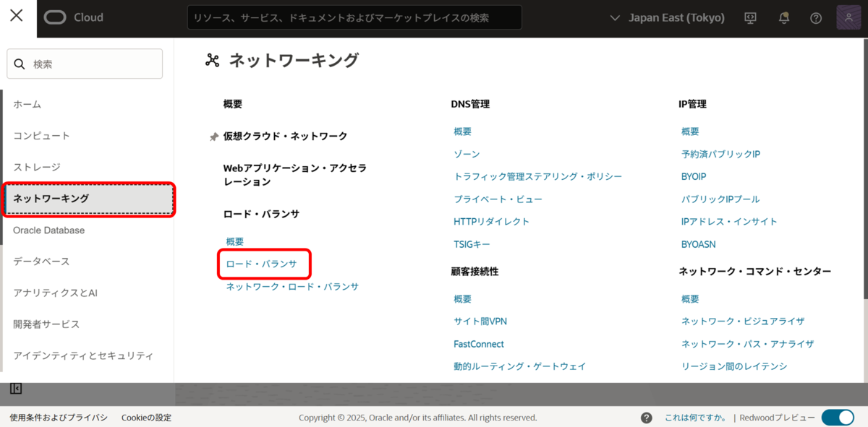The image size is (868, 427).
Task: Toggle the Redwood preview switch
Action: 838,418
